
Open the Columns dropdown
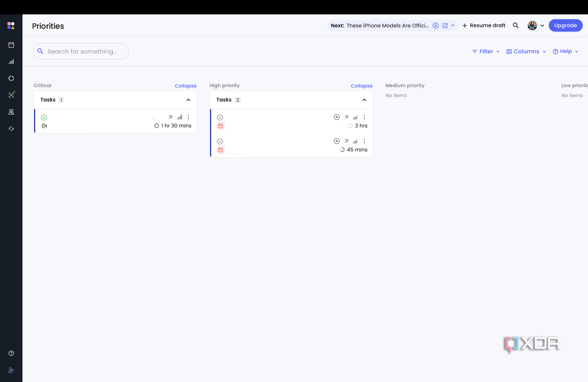pos(526,52)
